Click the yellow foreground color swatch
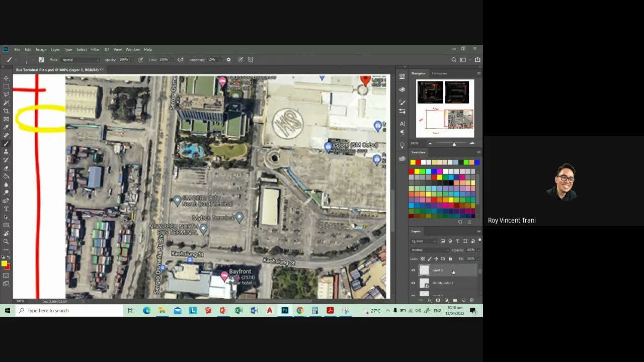644x362 pixels. 4,263
